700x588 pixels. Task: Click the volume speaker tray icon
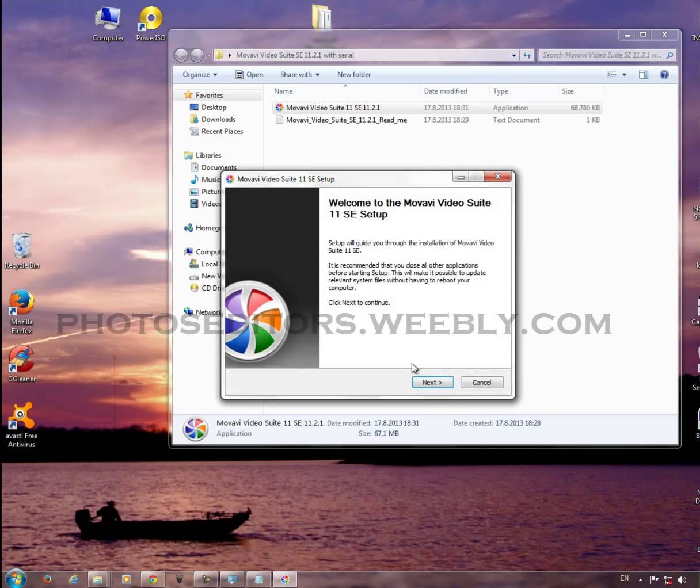click(x=683, y=579)
